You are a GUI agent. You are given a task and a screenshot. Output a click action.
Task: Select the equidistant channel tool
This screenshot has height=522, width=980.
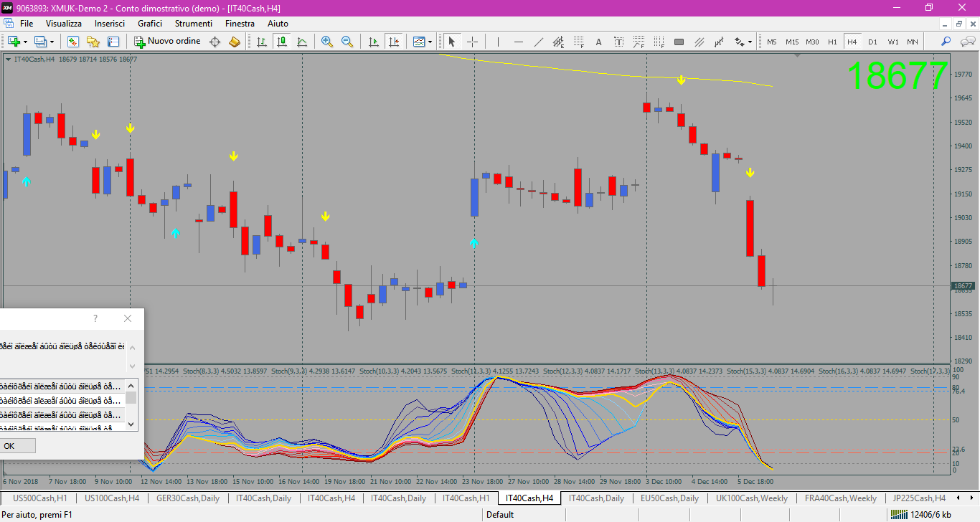pyautogui.click(x=558, y=42)
